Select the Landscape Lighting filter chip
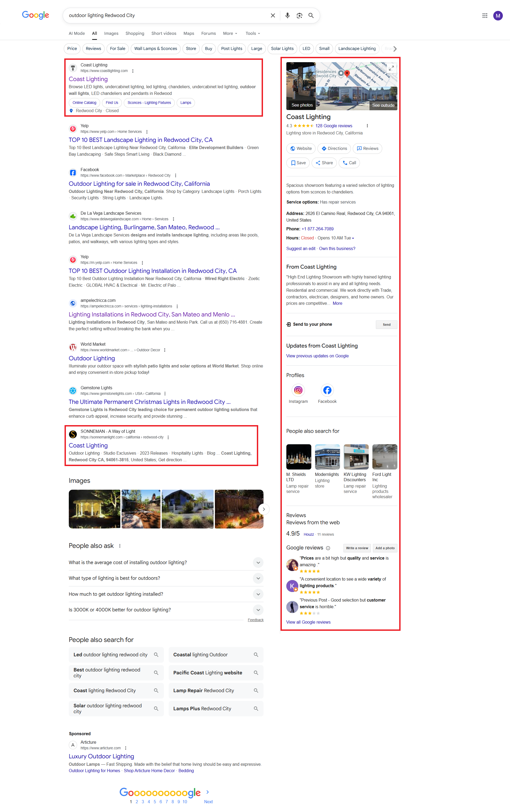The image size is (510, 812). [357, 49]
